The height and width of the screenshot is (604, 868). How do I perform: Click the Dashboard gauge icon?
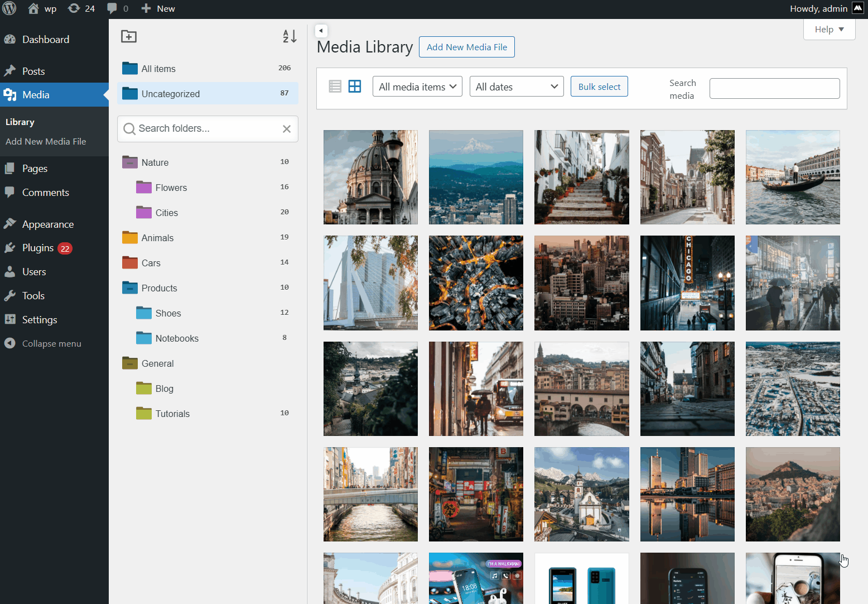point(9,40)
